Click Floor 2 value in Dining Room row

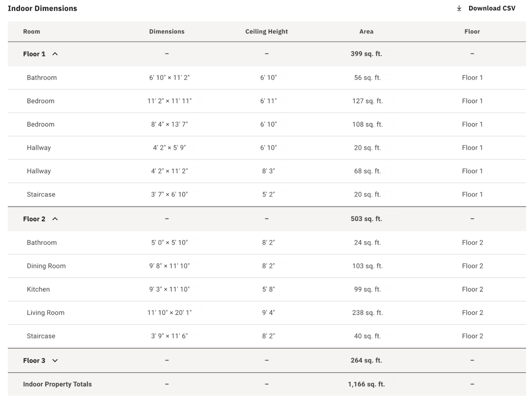pyautogui.click(x=472, y=266)
